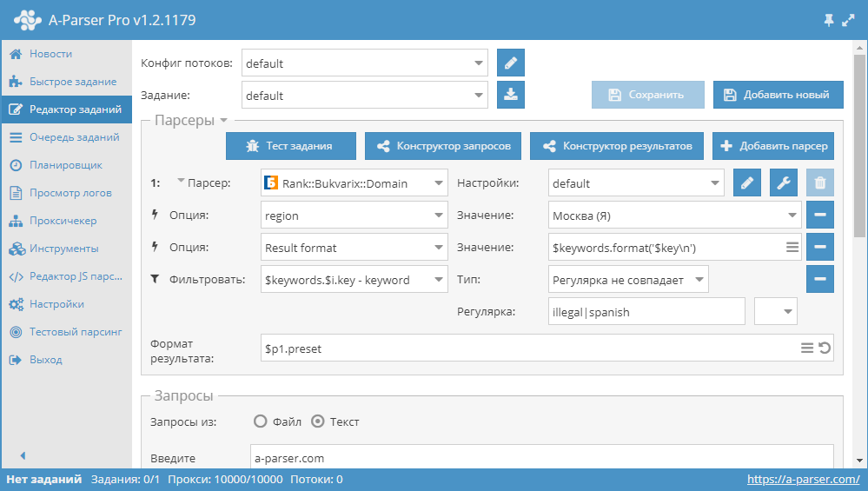Open the Регулярка не совпадает type dropdown
868x491 pixels.
629,280
